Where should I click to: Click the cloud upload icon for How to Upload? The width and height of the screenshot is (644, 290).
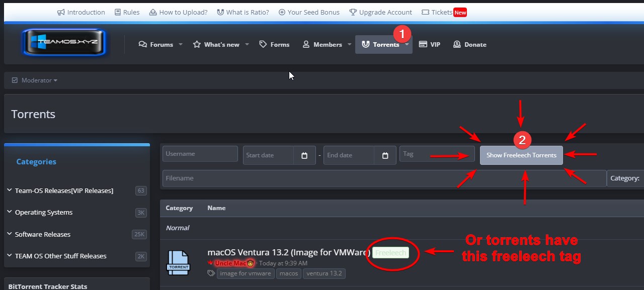coord(153,12)
